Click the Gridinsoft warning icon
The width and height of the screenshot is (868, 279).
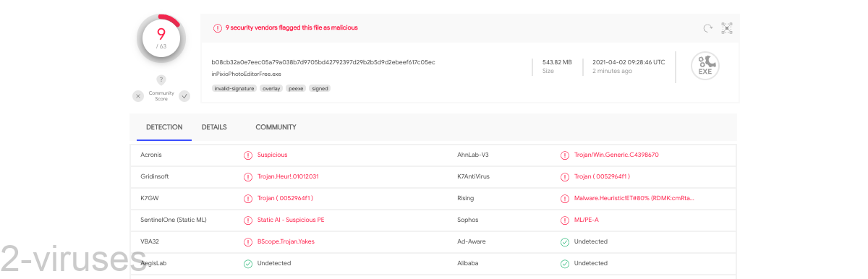tap(248, 176)
